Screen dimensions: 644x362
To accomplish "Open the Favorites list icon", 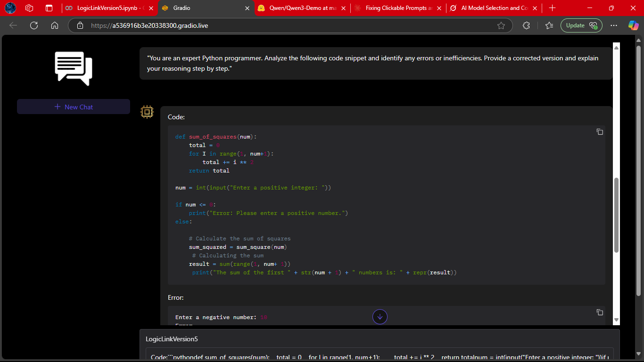I will pos(549,25).
